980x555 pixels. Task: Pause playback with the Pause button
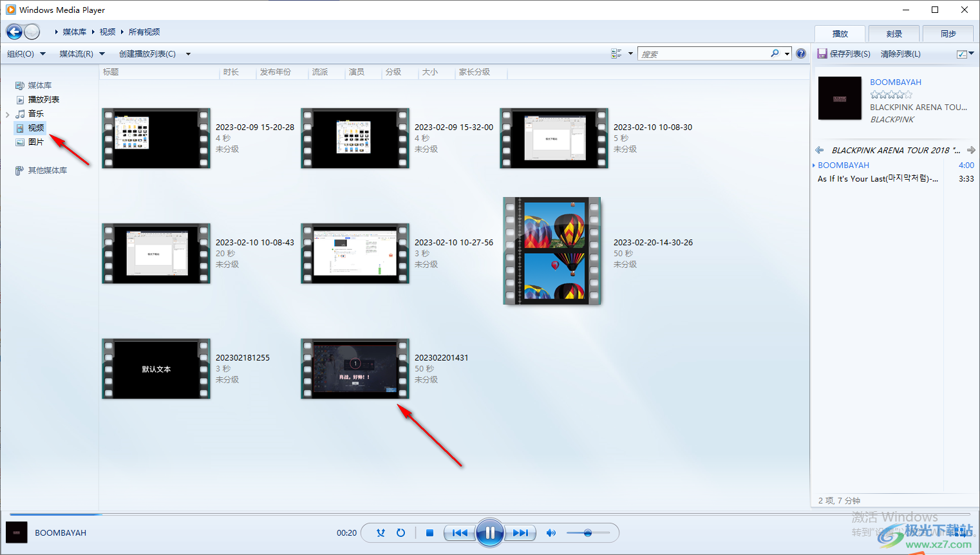490,533
